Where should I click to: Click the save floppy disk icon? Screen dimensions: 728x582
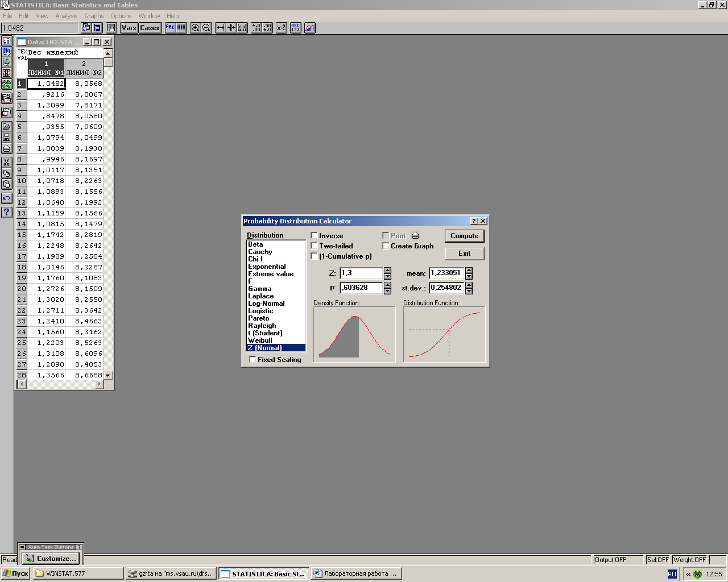tap(6, 138)
